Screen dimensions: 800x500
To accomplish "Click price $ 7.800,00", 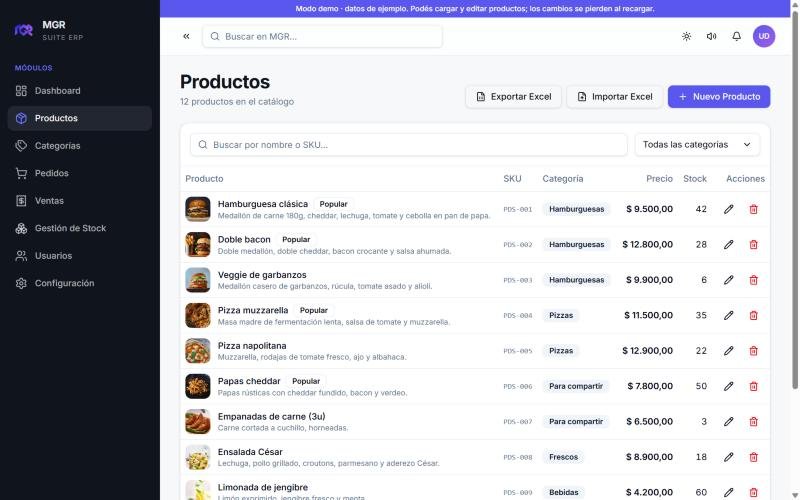I will pyautogui.click(x=650, y=387).
